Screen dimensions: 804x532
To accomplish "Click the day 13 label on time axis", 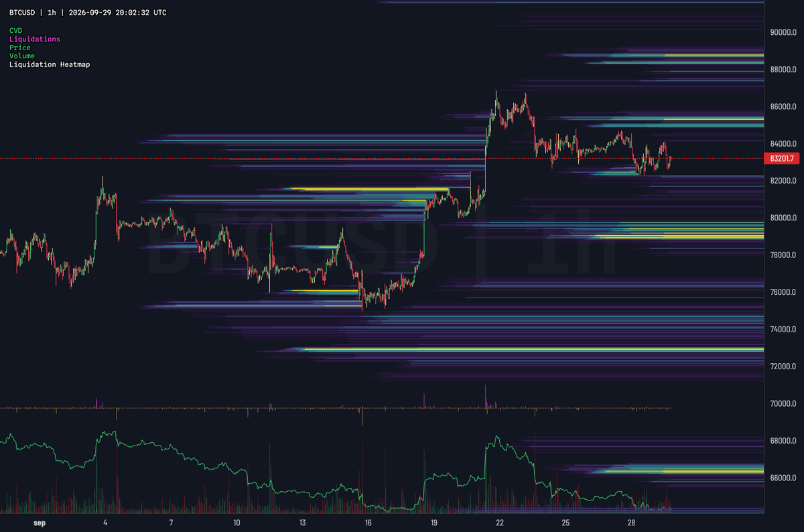I will coord(302,522).
